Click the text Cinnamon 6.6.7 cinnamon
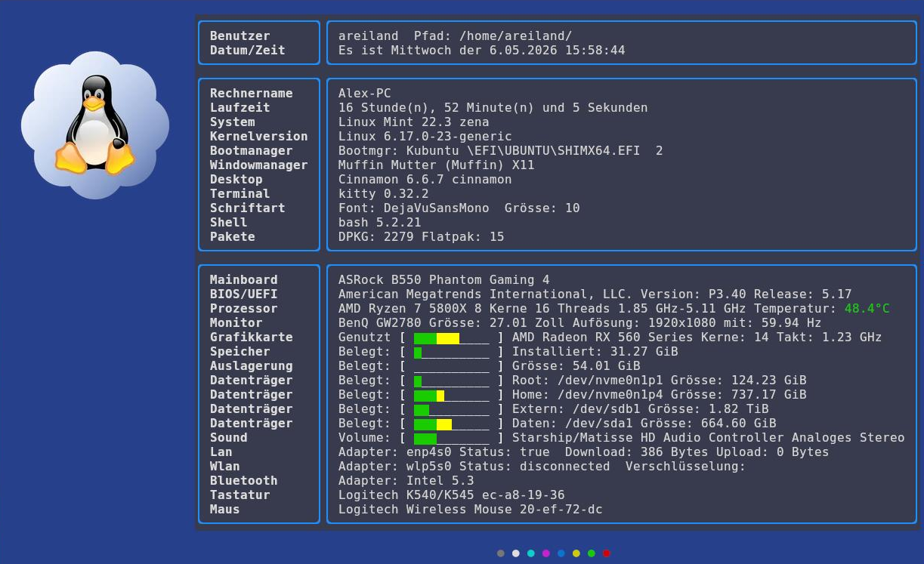 425,180
